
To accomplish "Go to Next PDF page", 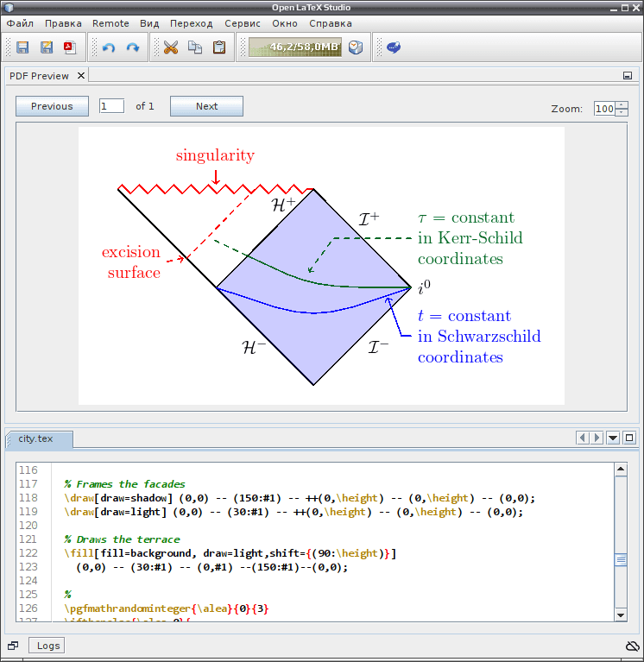I will pyautogui.click(x=206, y=106).
